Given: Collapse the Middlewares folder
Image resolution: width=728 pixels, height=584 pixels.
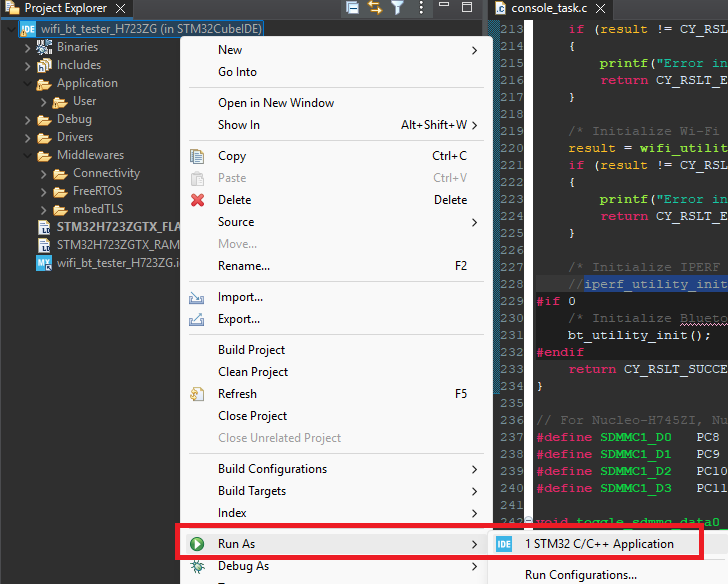Looking at the screenshot, I should (29, 155).
